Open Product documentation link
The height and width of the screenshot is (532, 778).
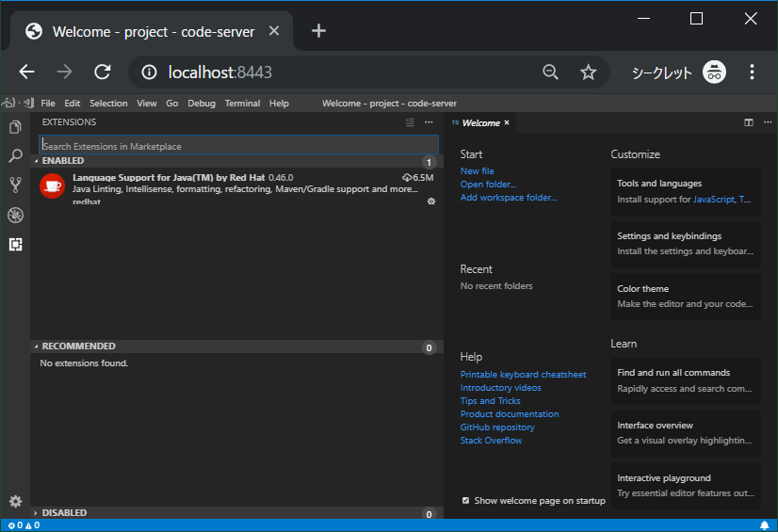point(509,414)
